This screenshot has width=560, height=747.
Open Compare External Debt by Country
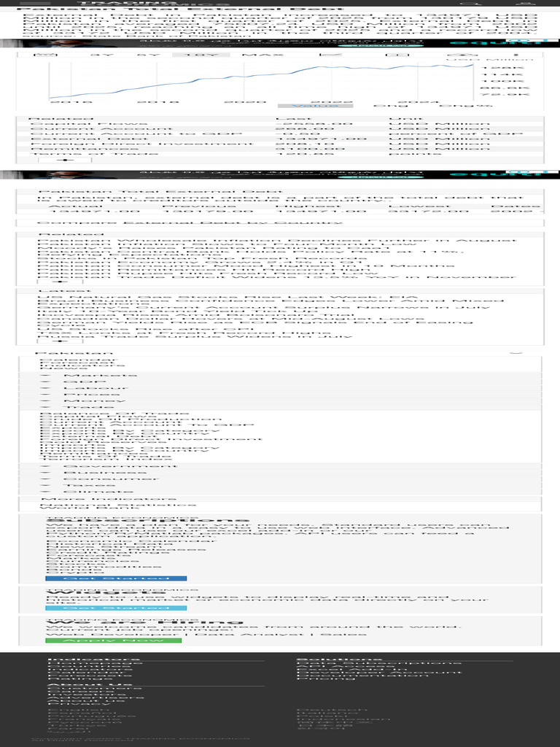190,222
